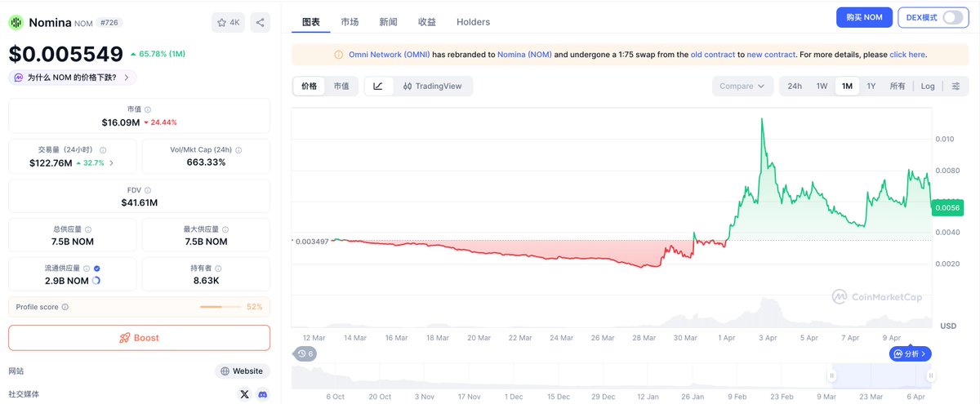Click the notice banner info icon
Viewport: 980px width, 404px height.
(x=339, y=55)
